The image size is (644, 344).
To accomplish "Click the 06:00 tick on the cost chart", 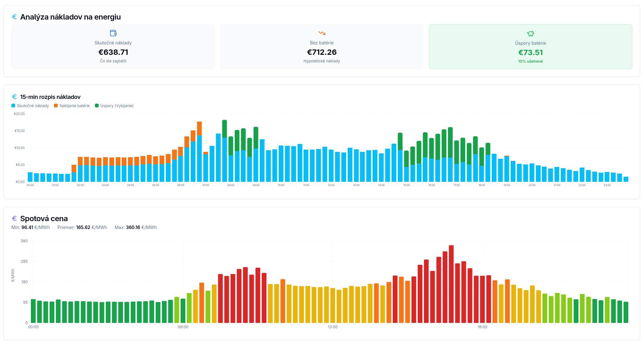I will (181, 185).
